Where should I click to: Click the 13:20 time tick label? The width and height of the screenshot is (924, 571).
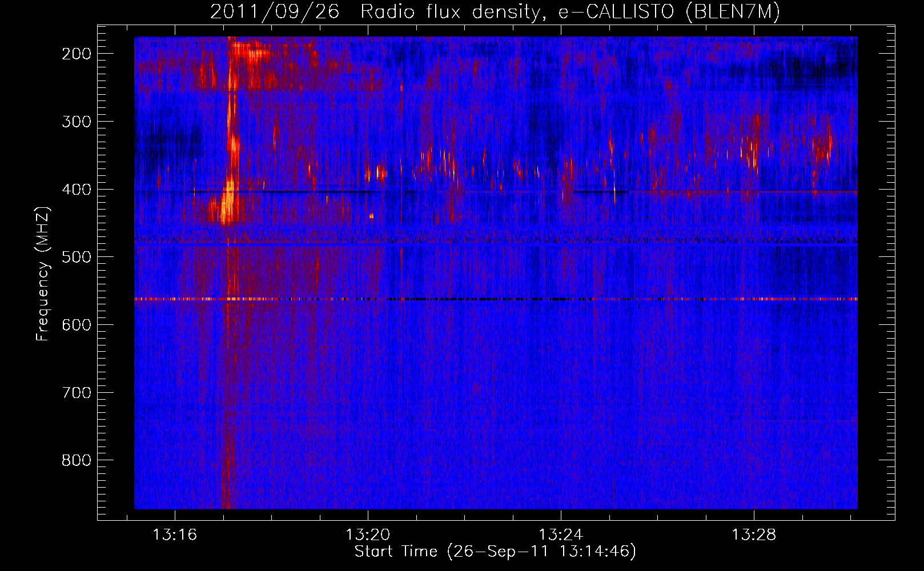[x=368, y=535]
